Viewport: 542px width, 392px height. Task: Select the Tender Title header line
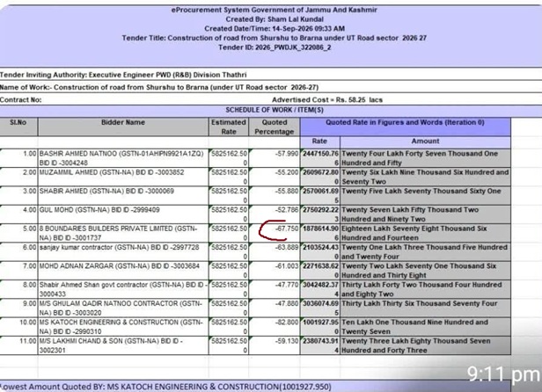(275, 38)
